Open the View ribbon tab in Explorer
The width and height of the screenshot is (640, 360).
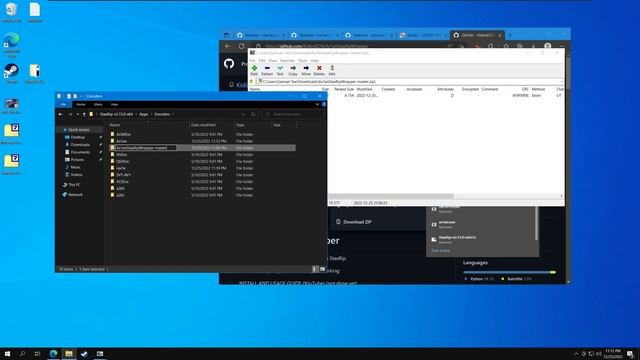pyautogui.click(x=114, y=104)
